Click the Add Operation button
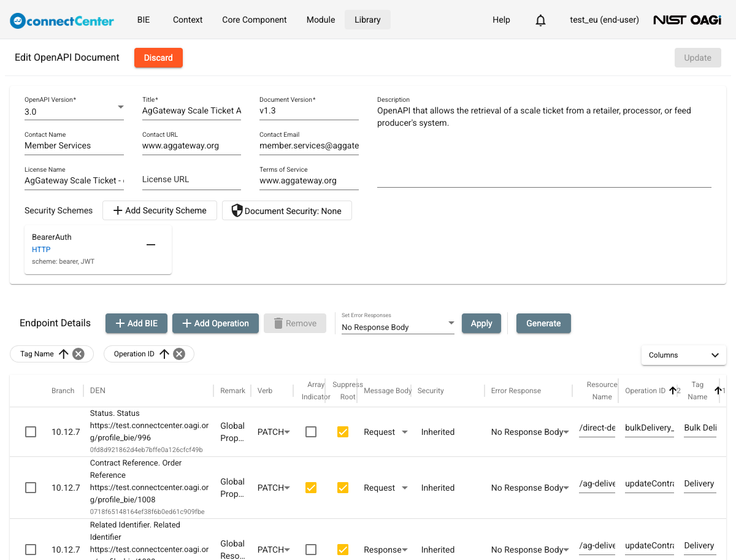 (215, 323)
